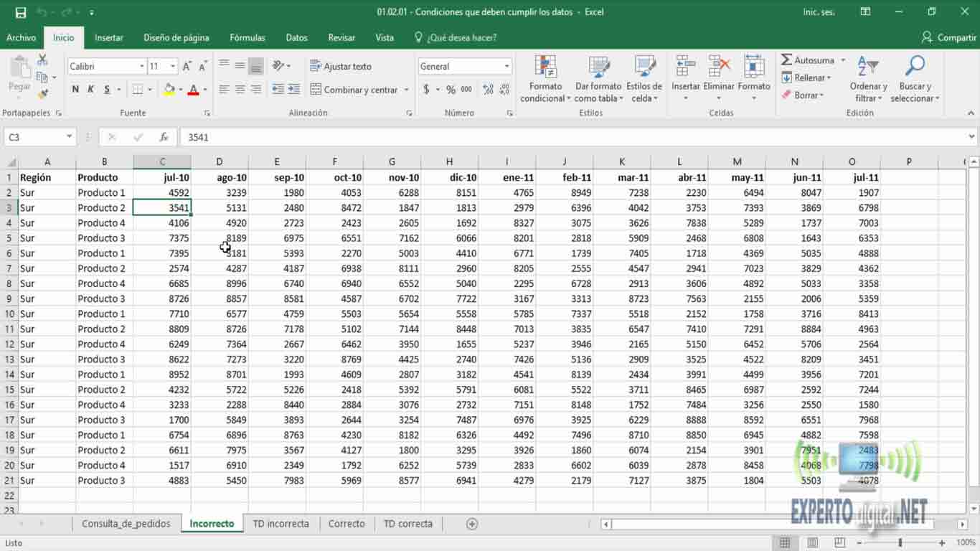
Task: Switch to TD incorrecta sheet tab
Action: coord(281,524)
